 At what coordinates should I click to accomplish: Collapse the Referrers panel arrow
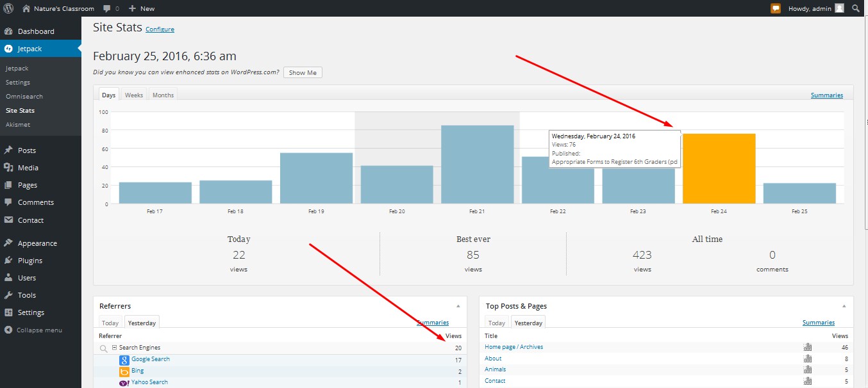pos(458,307)
